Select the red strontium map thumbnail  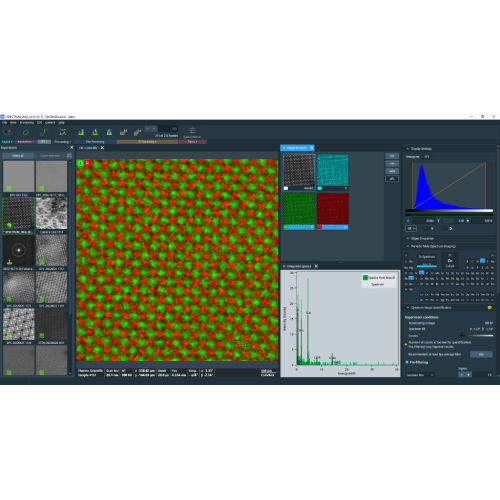coord(333,209)
